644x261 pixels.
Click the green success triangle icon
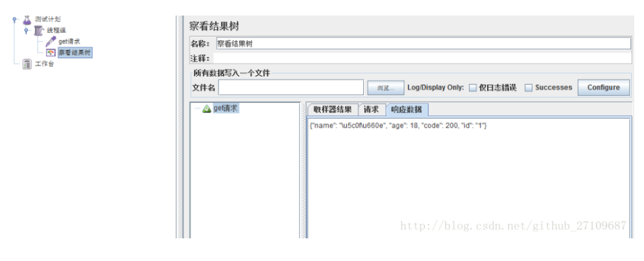(x=207, y=108)
